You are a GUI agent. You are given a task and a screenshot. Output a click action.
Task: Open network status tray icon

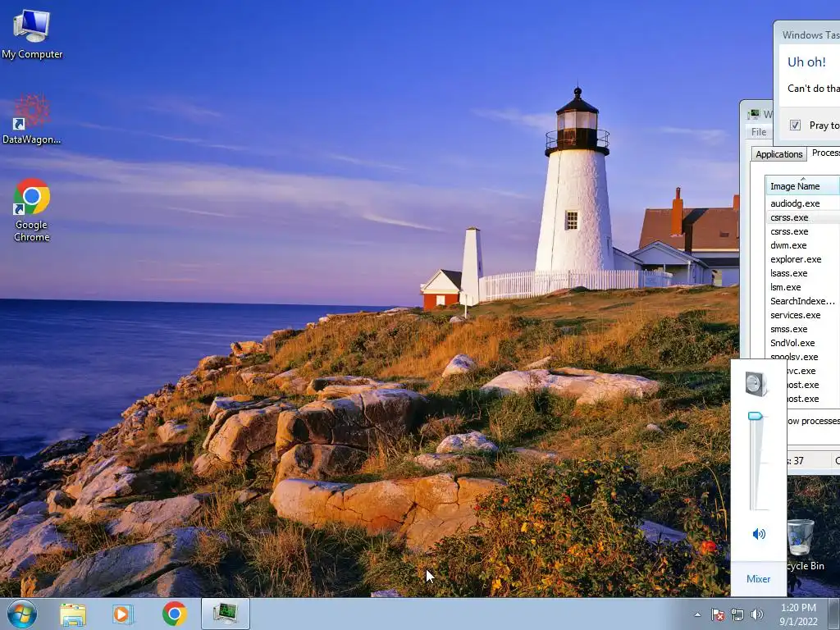coord(737,614)
